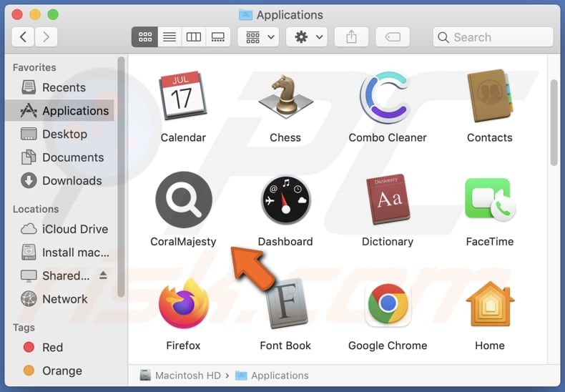
Task: Click the Favorites section header
Action: click(x=34, y=67)
